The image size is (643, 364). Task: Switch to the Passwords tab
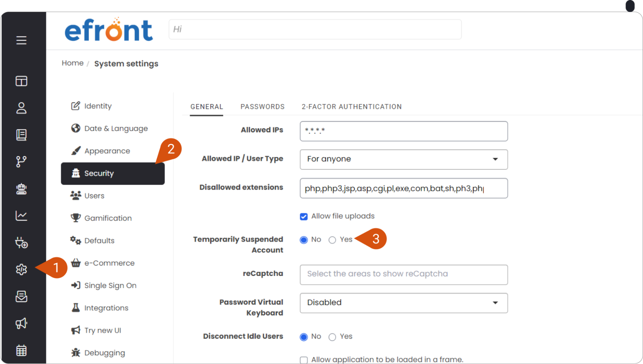262,107
